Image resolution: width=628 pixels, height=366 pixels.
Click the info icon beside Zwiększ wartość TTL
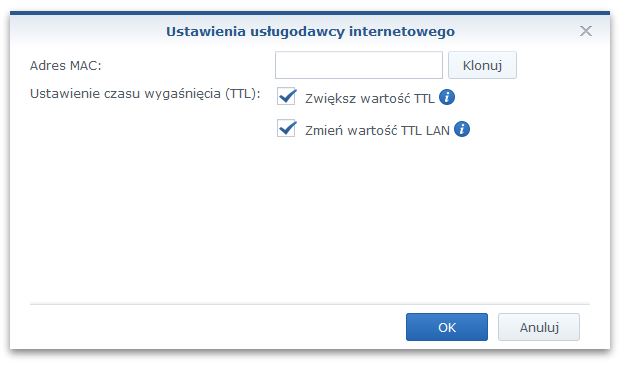click(447, 97)
